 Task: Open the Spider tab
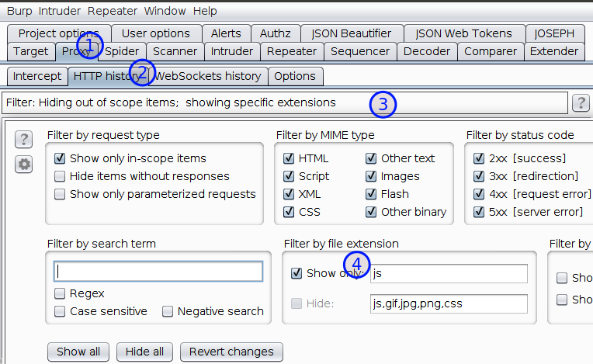pos(122,51)
